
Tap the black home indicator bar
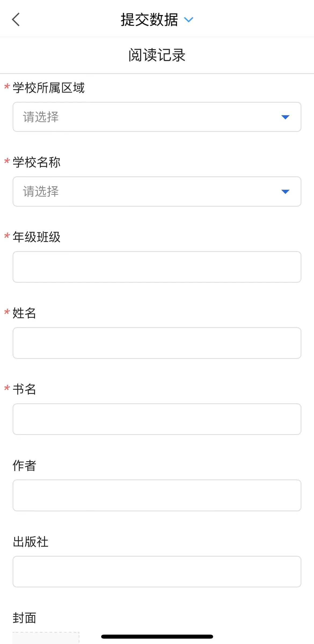coord(157,636)
